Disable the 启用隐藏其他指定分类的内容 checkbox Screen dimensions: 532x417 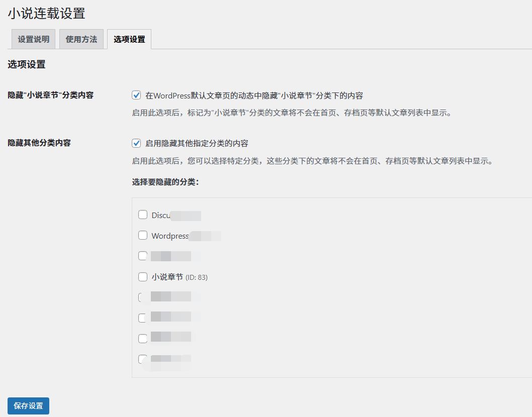136,143
